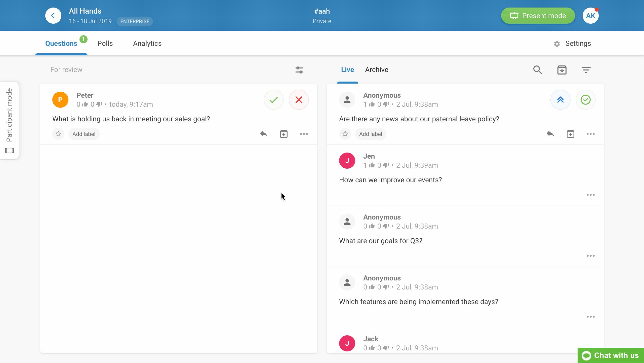Star the Anonymous paternal leave question

(345, 134)
